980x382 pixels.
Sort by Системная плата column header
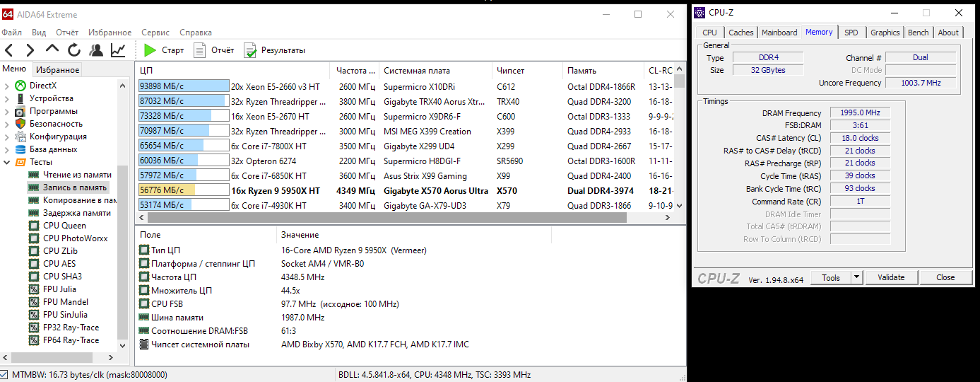[435, 71]
